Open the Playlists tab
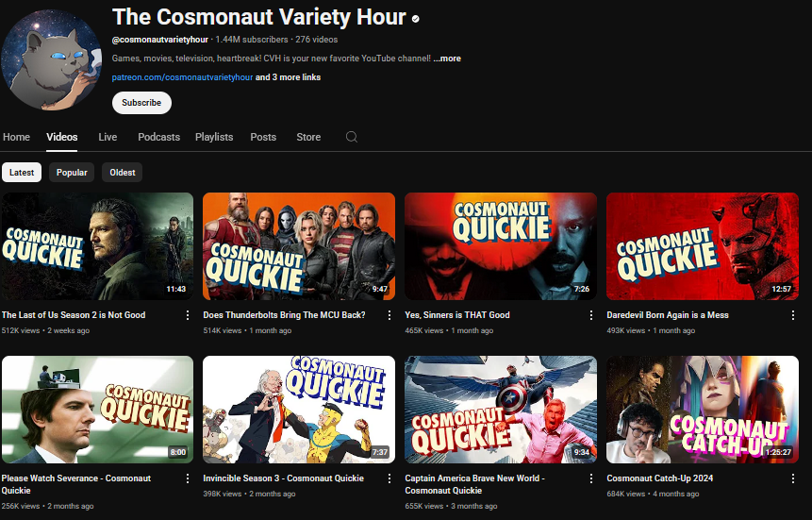 [x=214, y=137]
